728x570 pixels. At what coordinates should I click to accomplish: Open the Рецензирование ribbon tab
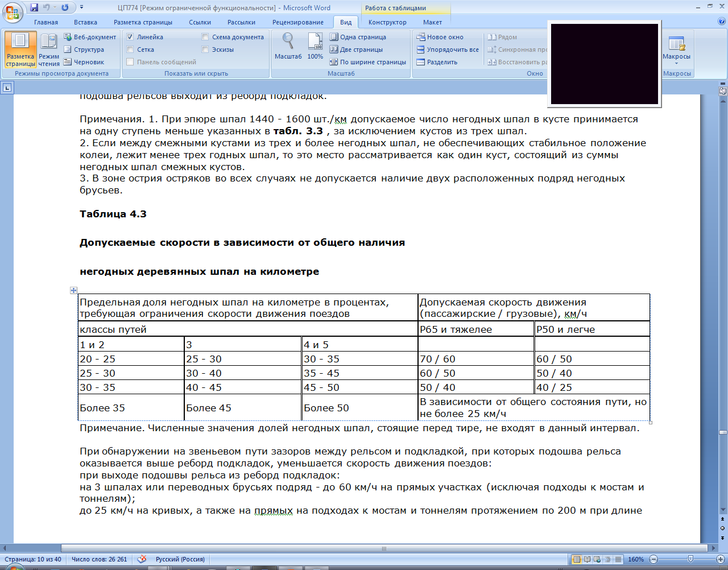tap(298, 22)
